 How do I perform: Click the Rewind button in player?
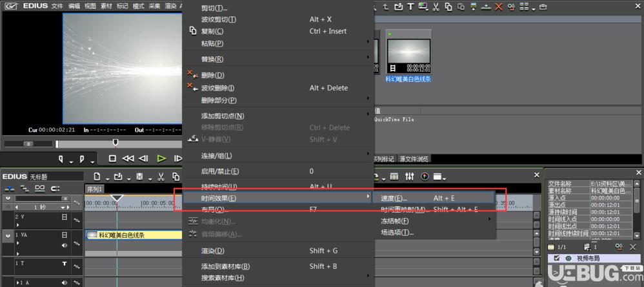[x=128, y=158]
